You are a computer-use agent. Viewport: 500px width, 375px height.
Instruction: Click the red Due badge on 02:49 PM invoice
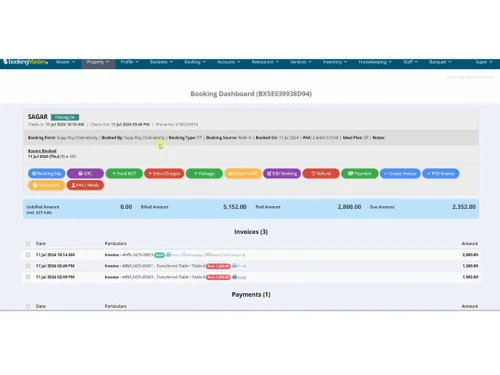coord(218,266)
